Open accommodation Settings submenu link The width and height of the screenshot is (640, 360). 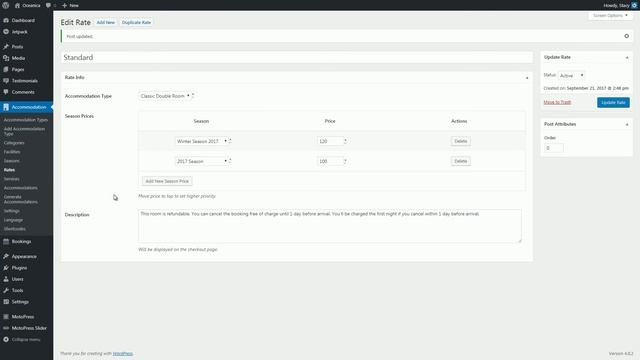(x=11, y=211)
